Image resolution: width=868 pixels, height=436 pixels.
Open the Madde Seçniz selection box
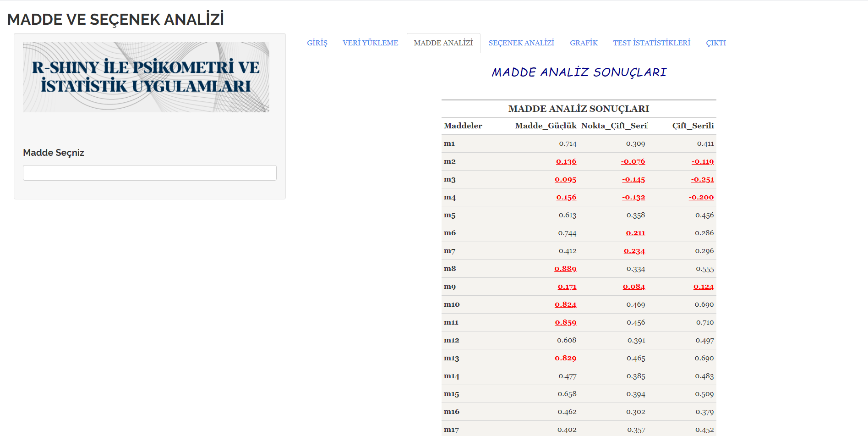tap(150, 173)
